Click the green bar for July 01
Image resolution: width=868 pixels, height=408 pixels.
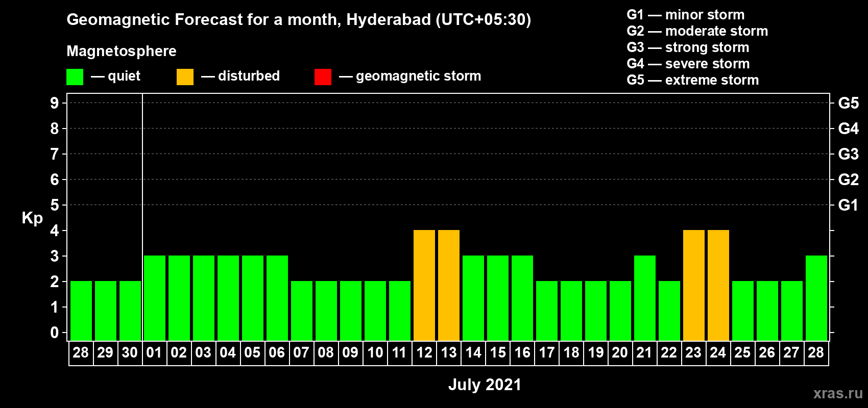click(155, 298)
